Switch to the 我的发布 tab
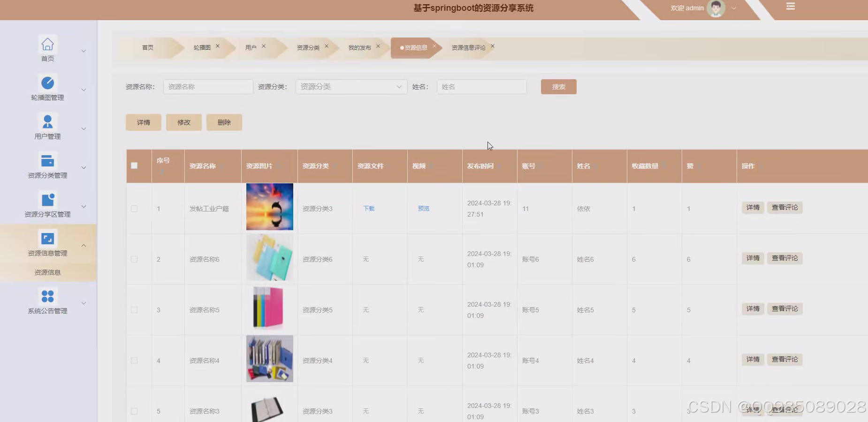 coord(361,47)
